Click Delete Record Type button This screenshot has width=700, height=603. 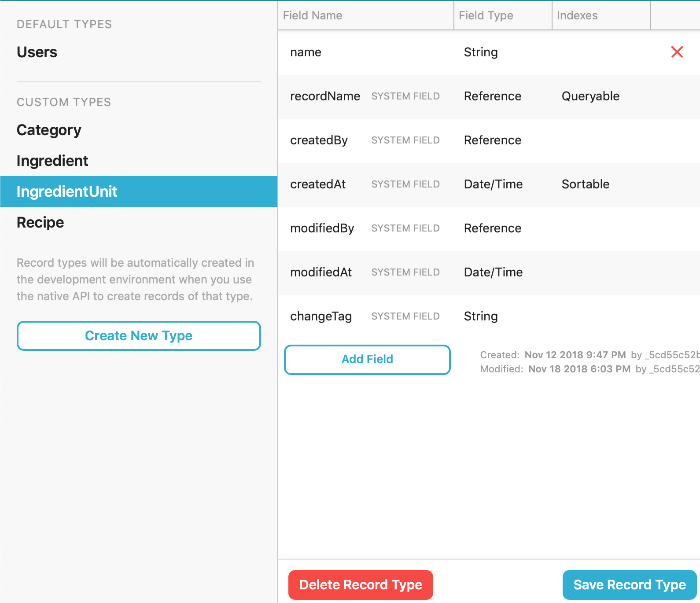tap(361, 585)
